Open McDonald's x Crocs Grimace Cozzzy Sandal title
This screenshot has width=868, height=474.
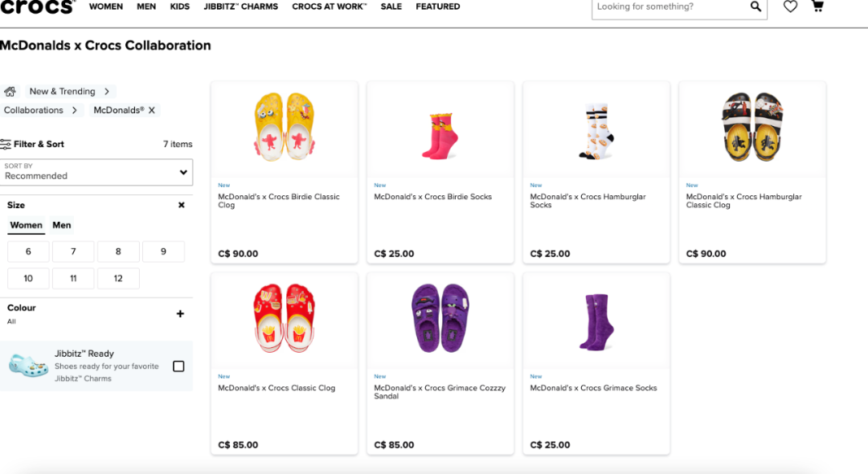point(440,392)
